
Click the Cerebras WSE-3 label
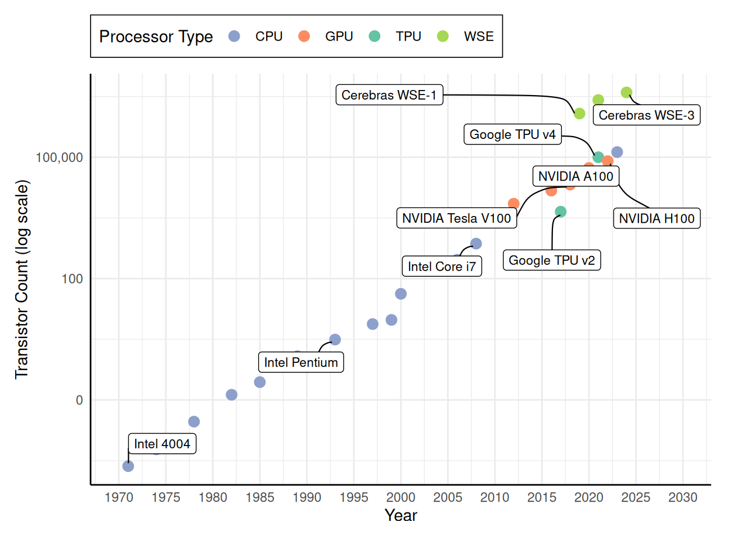(646, 115)
